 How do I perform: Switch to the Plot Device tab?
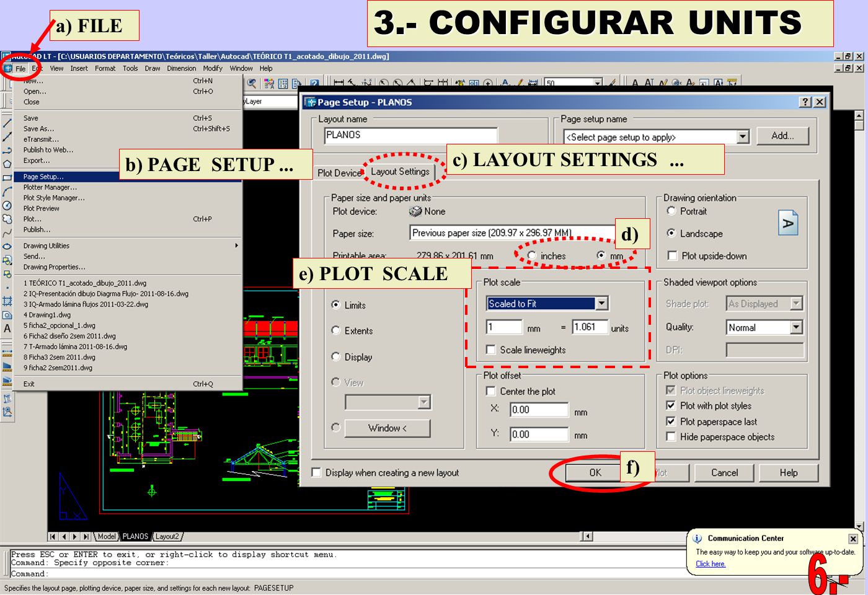(339, 173)
